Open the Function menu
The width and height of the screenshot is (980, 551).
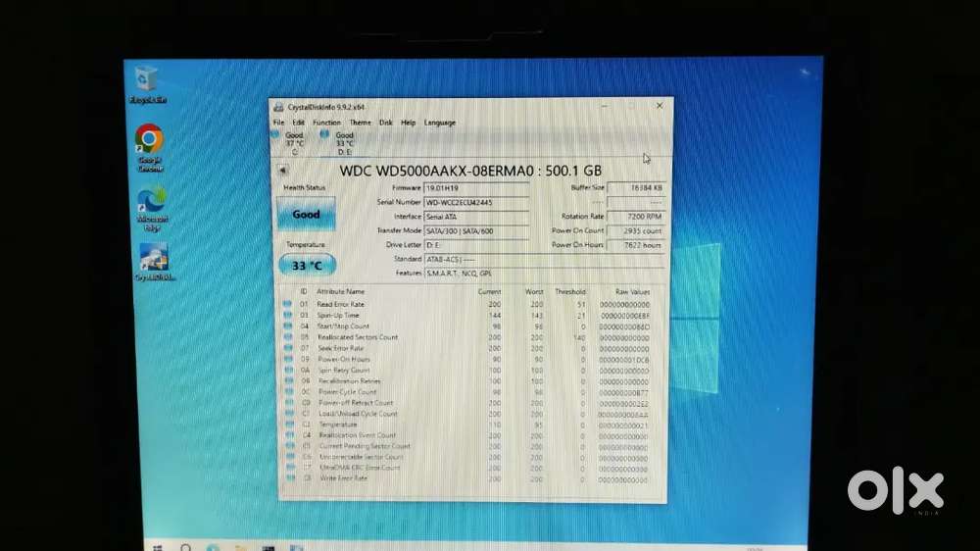[x=327, y=123]
